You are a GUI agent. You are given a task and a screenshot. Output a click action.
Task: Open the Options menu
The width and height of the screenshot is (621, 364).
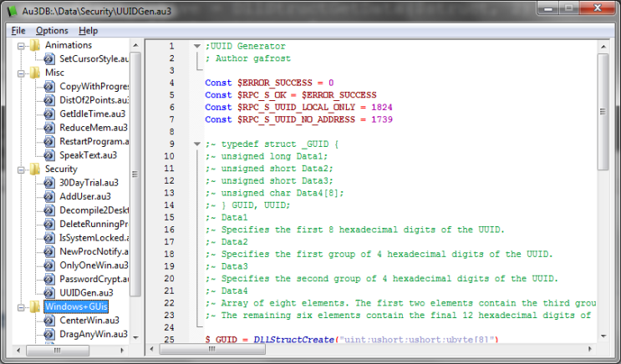(x=52, y=30)
